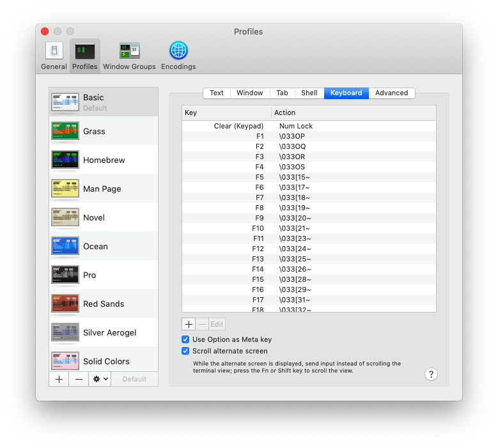Screen dimensions: 498x448
Task: Select the Ocean profile
Action: click(x=104, y=246)
